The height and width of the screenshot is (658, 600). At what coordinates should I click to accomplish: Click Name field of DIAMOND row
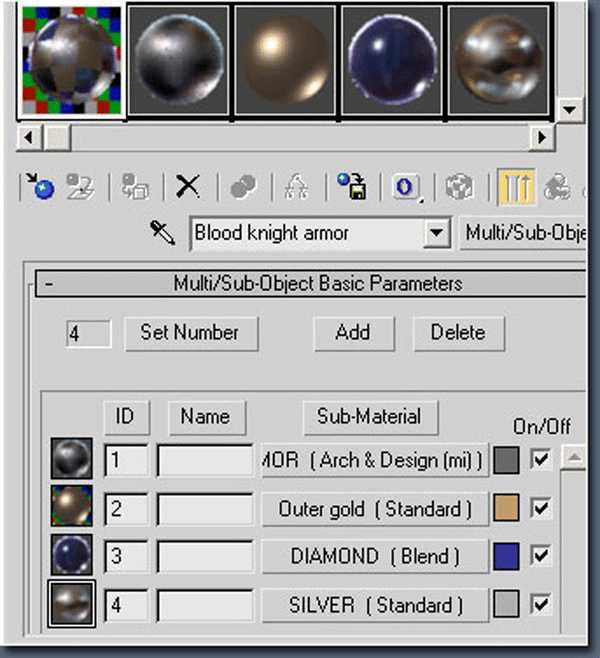point(205,557)
